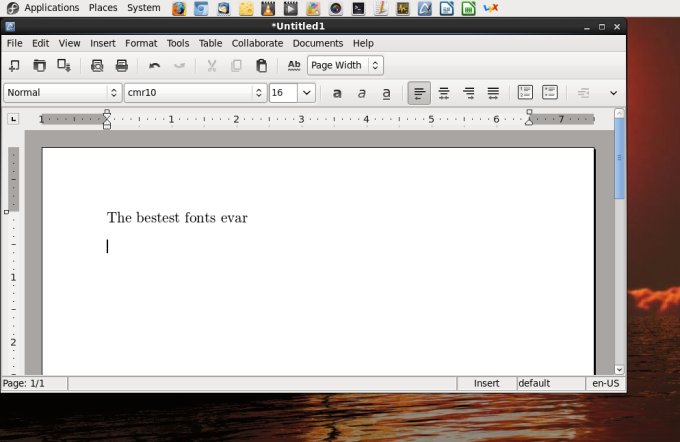Click en-US language in status bar
Screen dimensions: 680x442
(605, 383)
